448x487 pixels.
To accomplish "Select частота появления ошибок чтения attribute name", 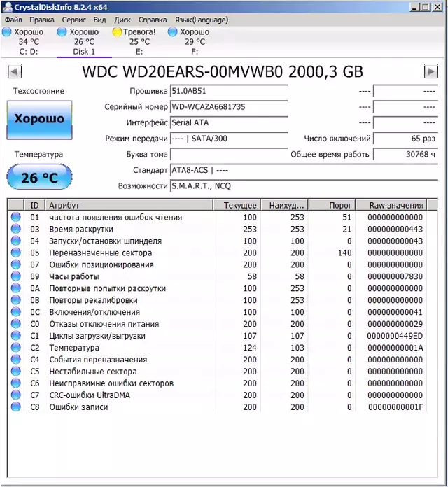I will click(x=115, y=218).
